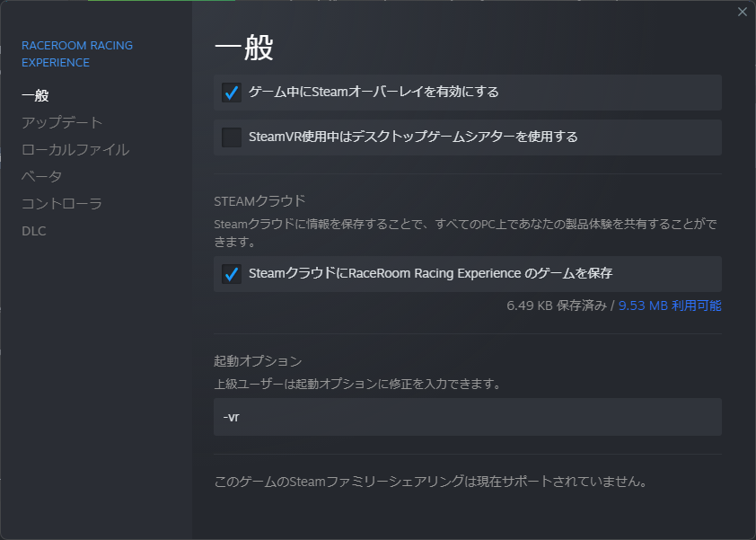Select the 一般 tab in the sidebar
The height and width of the screenshot is (540, 756).
coord(35,95)
